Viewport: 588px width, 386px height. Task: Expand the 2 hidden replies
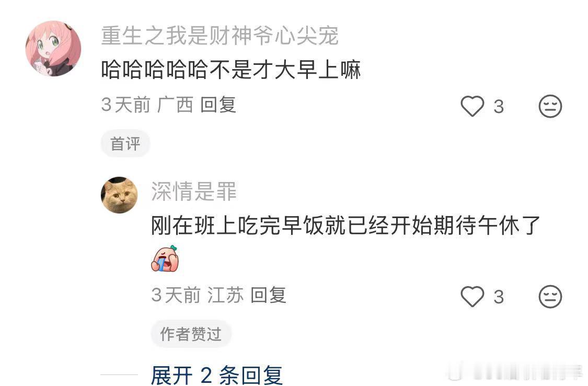click(216, 374)
